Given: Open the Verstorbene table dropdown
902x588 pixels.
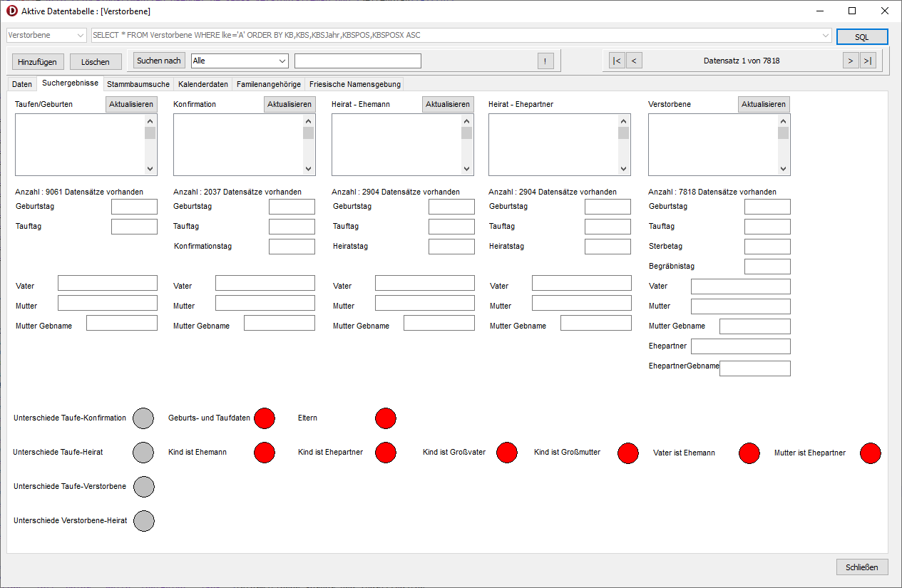Looking at the screenshot, I should tap(79, 36).
